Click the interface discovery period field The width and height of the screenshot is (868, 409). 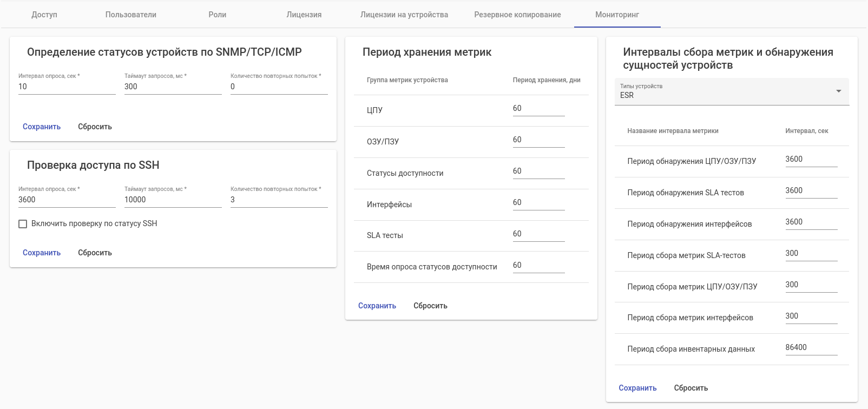811,222
